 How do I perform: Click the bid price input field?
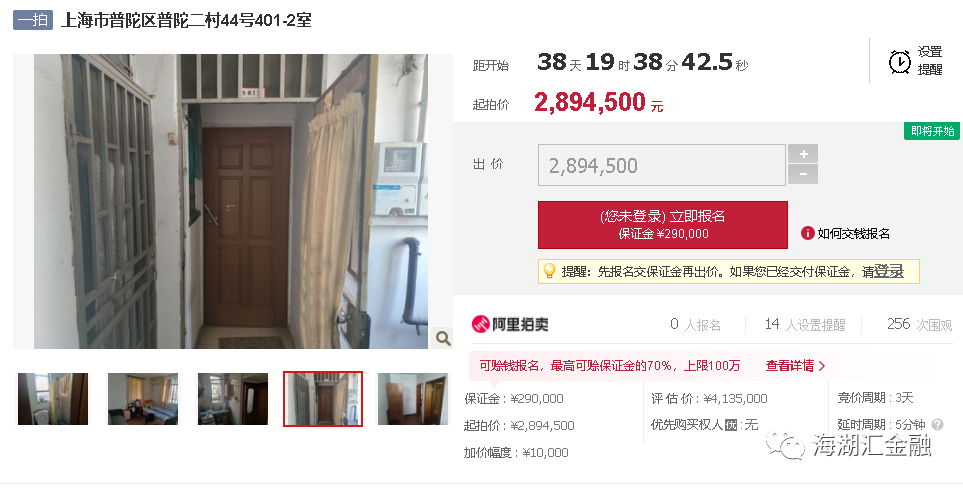click(661, 165)
